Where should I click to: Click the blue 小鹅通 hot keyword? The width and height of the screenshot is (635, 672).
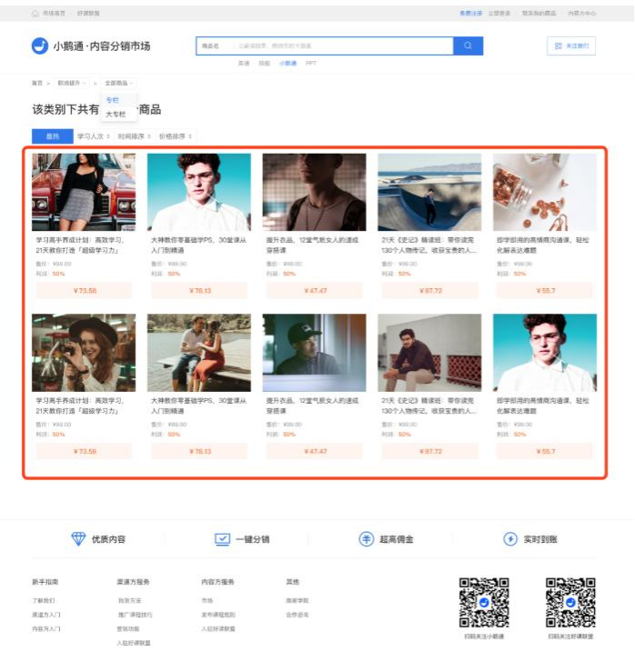pyautogui.click(x=287, y=64)
